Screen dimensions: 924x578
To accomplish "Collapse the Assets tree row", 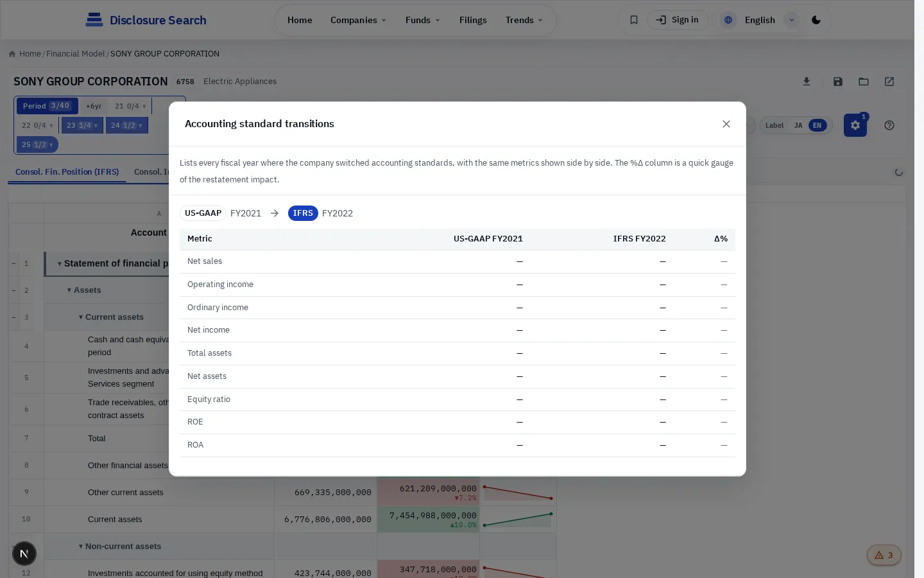I will coord(69,290).
